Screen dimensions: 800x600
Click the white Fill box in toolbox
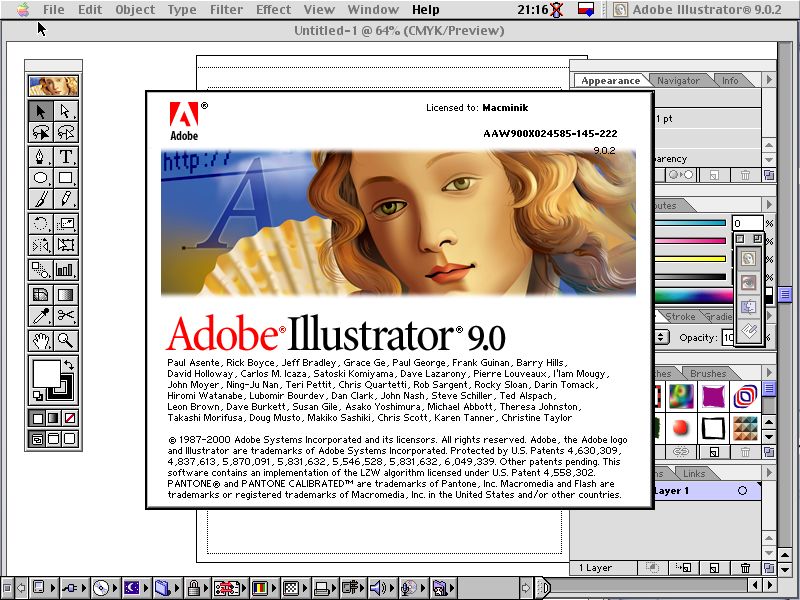point(46,374)
